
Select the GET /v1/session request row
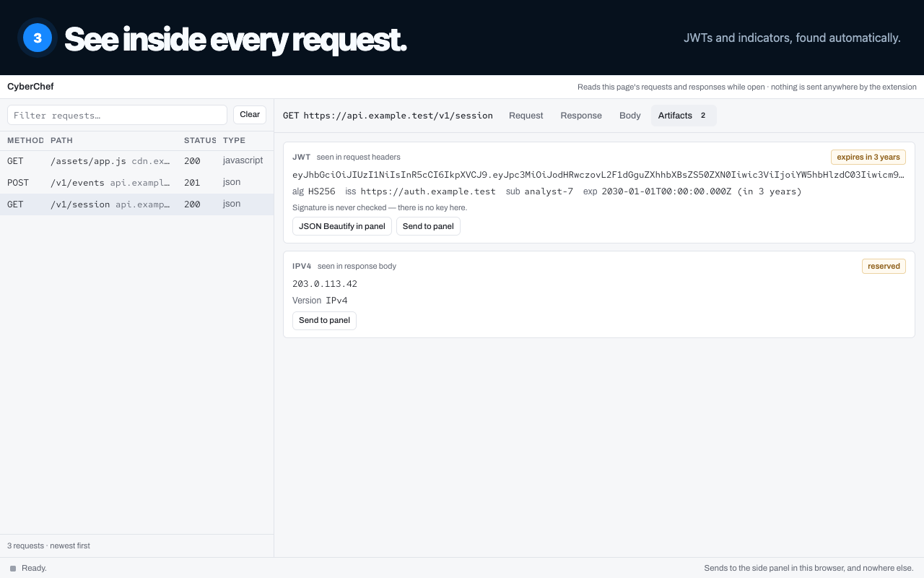pyautogui.click(x=137, y=204)
